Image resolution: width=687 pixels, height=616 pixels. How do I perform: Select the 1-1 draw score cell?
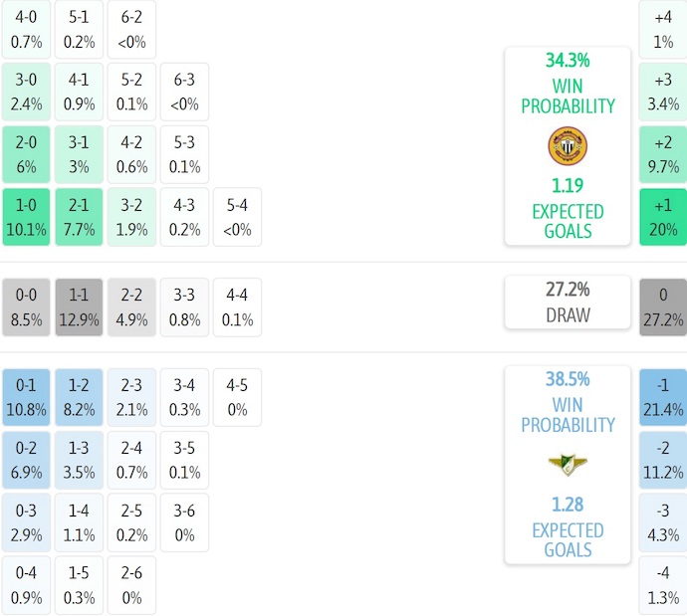click(80, 307)
